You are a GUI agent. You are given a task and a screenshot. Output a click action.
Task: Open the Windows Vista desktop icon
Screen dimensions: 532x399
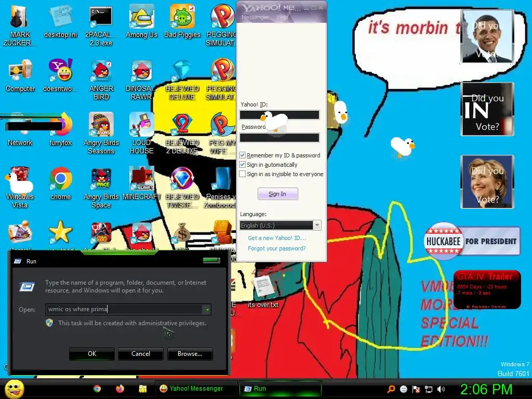[20, 188]
